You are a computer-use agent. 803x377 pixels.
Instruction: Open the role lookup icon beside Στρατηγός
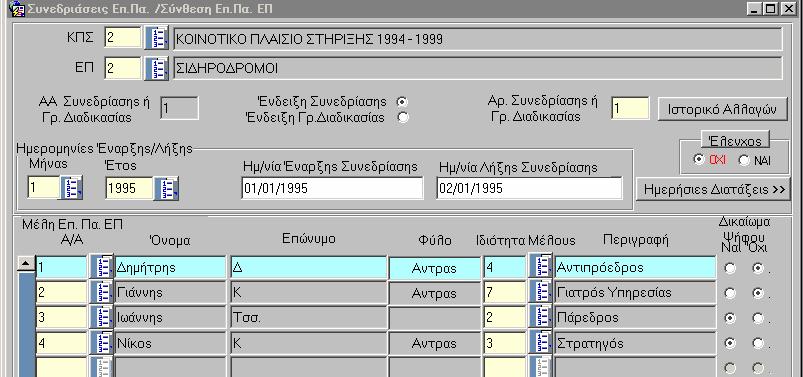pyautogui.click(x=540, y=342)
